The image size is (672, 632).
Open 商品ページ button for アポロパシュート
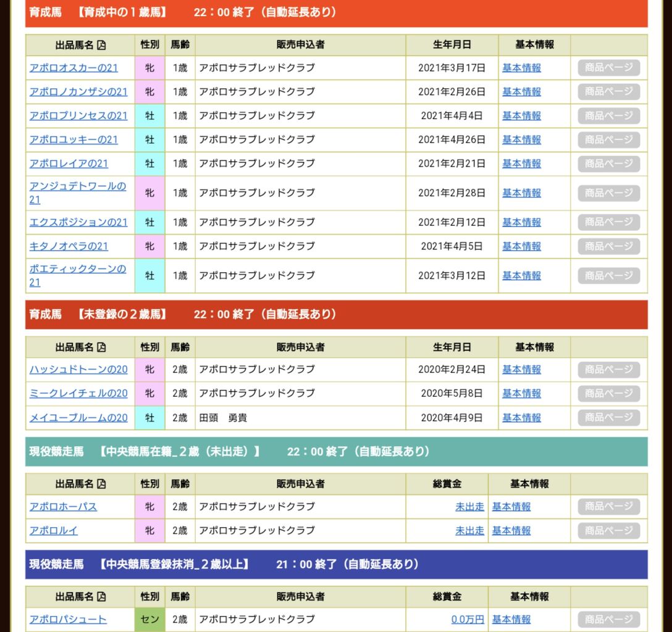click(x=608, y=619)
